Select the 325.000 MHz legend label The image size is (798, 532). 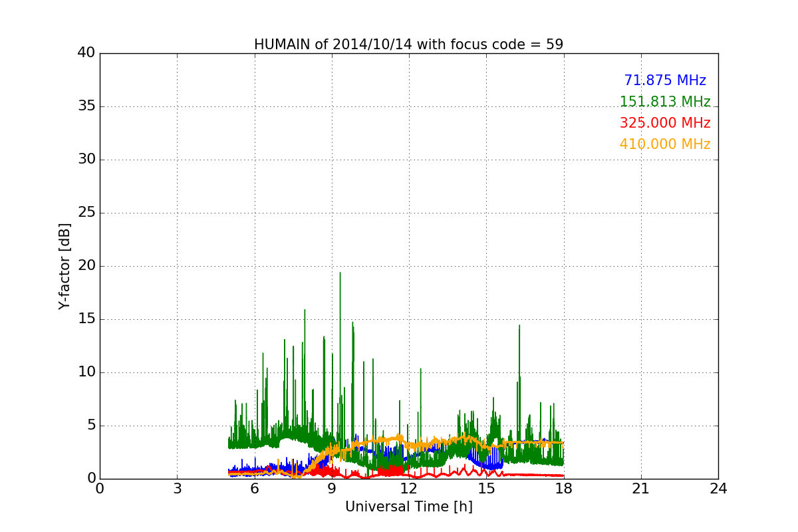665,123
